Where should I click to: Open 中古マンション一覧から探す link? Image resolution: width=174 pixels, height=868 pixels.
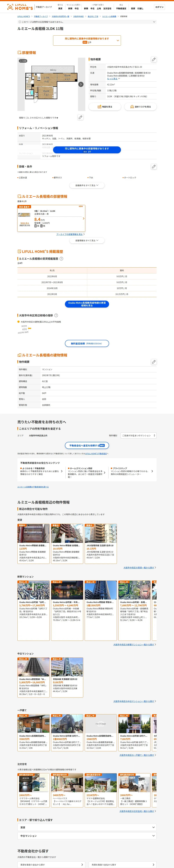coord(134,701)
